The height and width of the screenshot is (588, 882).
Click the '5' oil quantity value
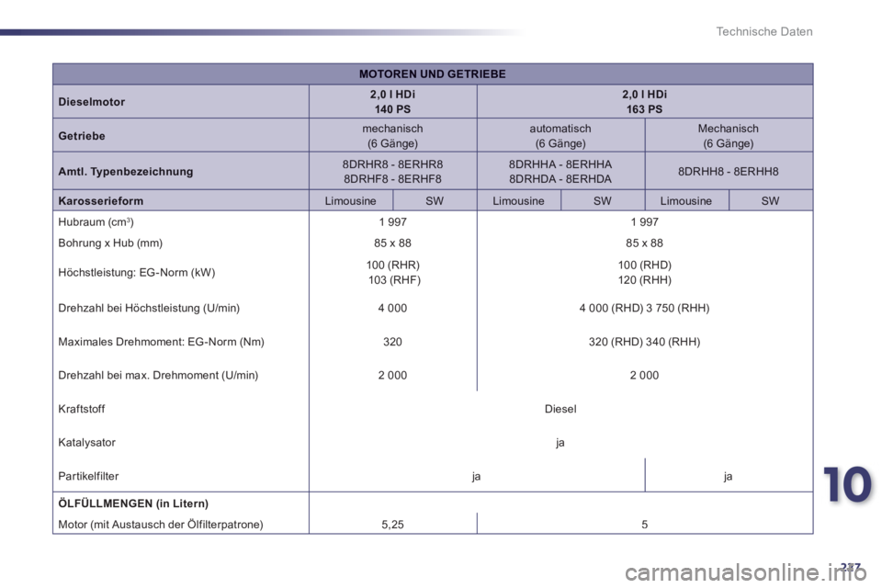click(645, 525)
